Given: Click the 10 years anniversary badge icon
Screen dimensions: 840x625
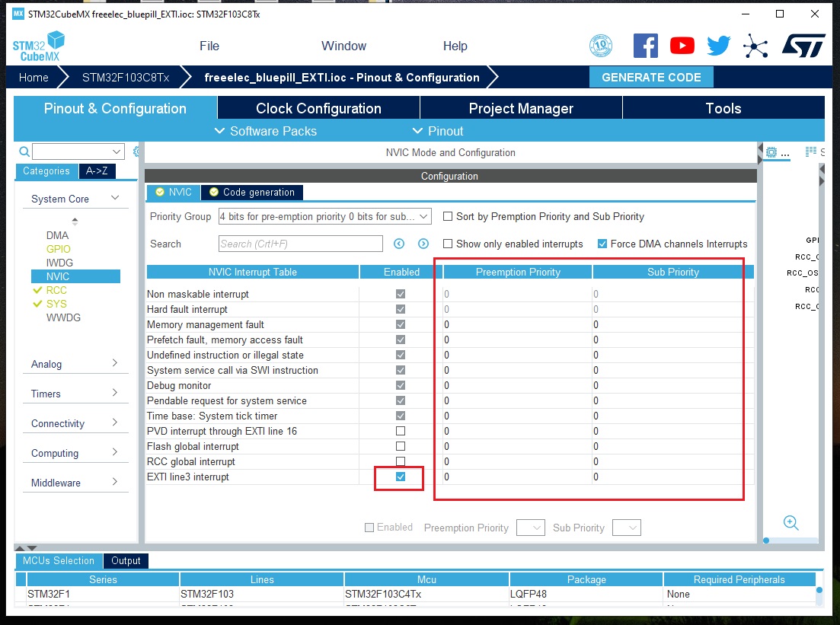Looking at the screenshot, I should pyautogui.click(x=601, y=46).
